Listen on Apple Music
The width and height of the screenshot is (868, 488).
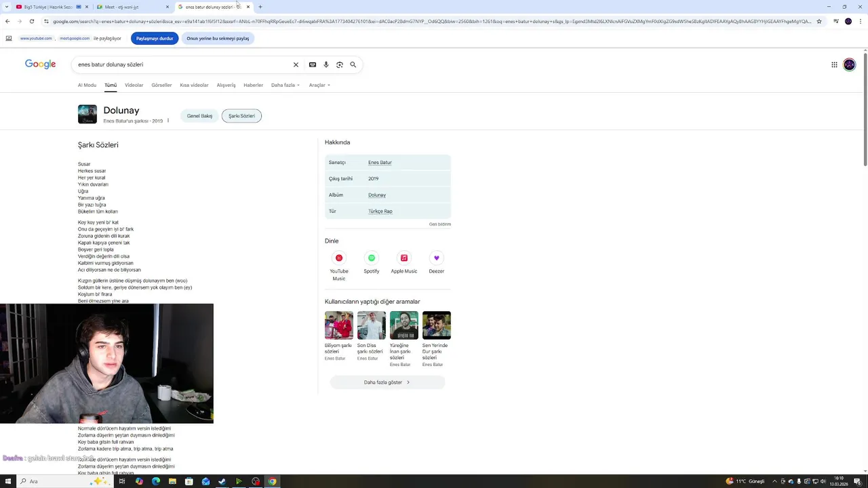[x=404, y=258]
